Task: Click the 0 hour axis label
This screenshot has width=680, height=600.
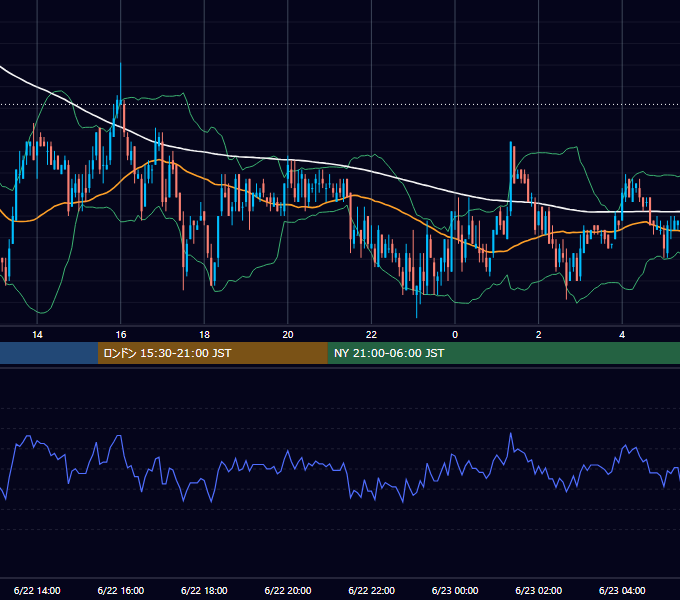Action: (455, 335)
